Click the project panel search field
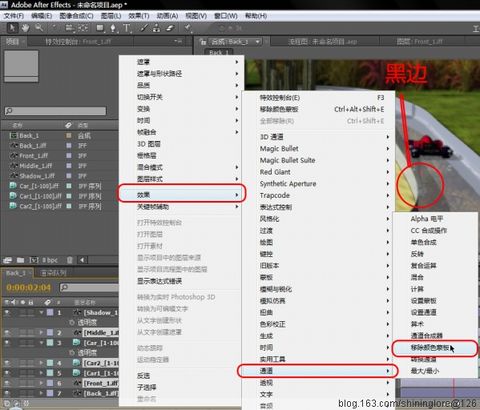Viewport: 480px width, 410px height. 55,111
